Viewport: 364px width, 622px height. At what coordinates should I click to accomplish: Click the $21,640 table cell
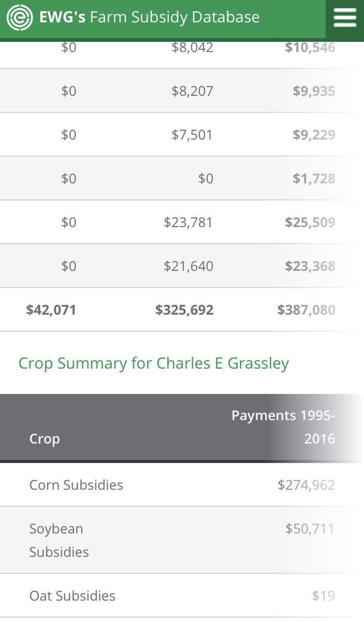[x=188, y=266]
